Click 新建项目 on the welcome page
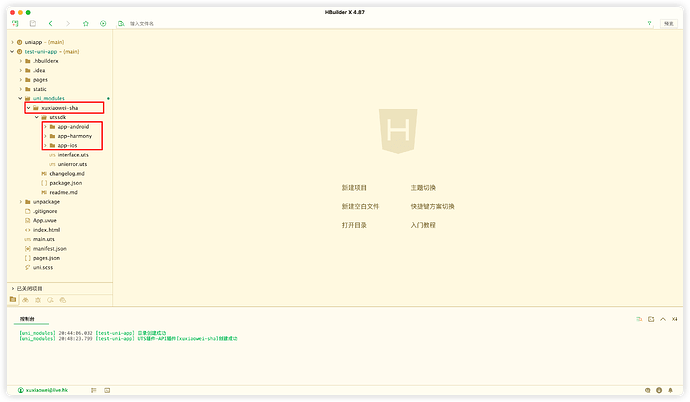 tap(354, 187)
